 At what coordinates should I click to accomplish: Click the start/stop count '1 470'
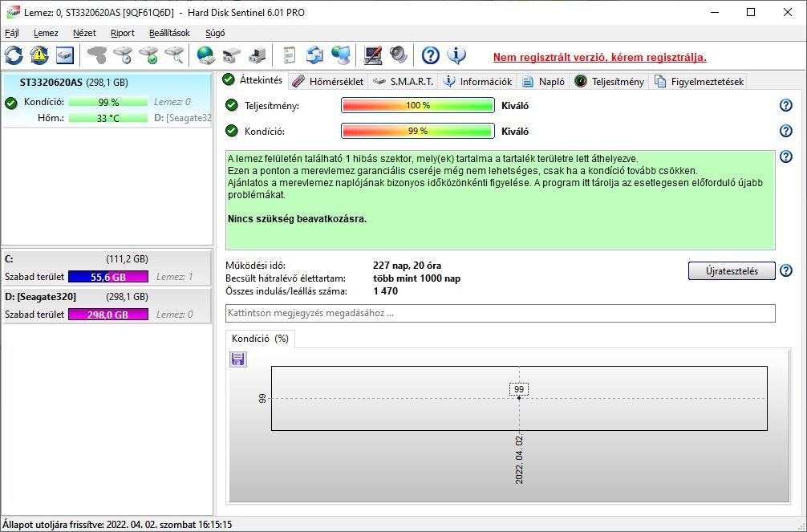[386, 291]
